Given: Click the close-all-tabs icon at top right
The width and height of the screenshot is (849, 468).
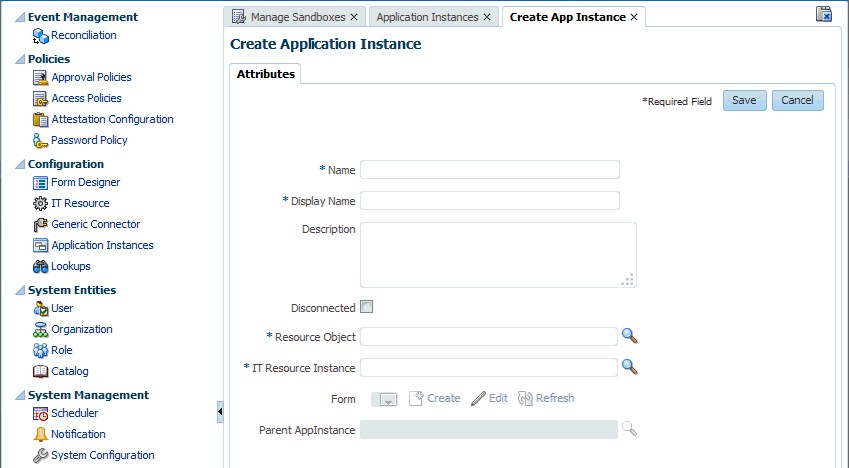Looking at the screenshot, I should tap(824, 14).
